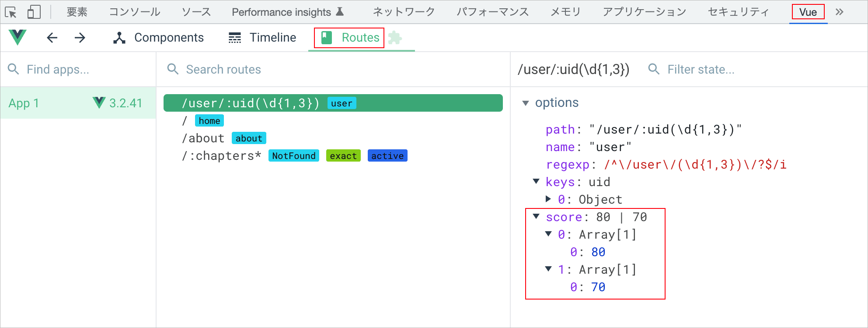Expand the 0: Object node
The image size is (868, 328).
(x=548, y=199)
